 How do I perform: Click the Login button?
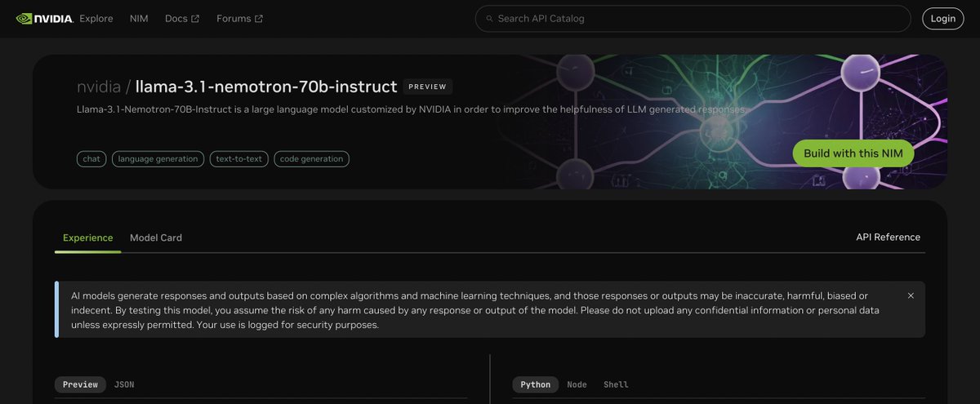coord(942,18)
